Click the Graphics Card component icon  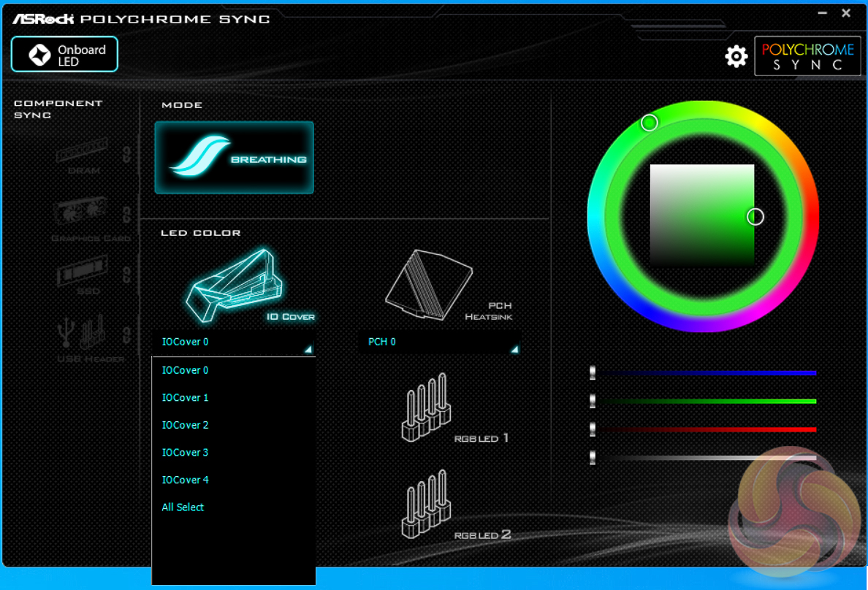click(81, 212)
